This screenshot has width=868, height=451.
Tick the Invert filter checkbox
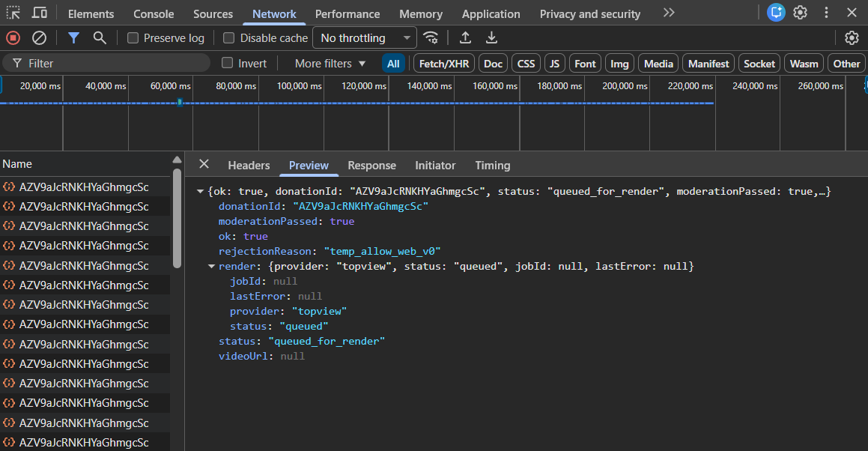(x=228, y=64)
